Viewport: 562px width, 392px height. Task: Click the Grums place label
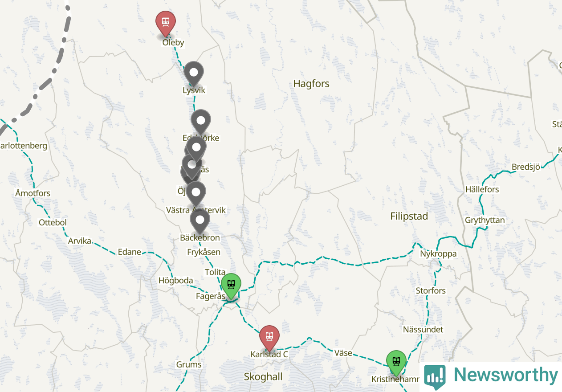(189, 365)
